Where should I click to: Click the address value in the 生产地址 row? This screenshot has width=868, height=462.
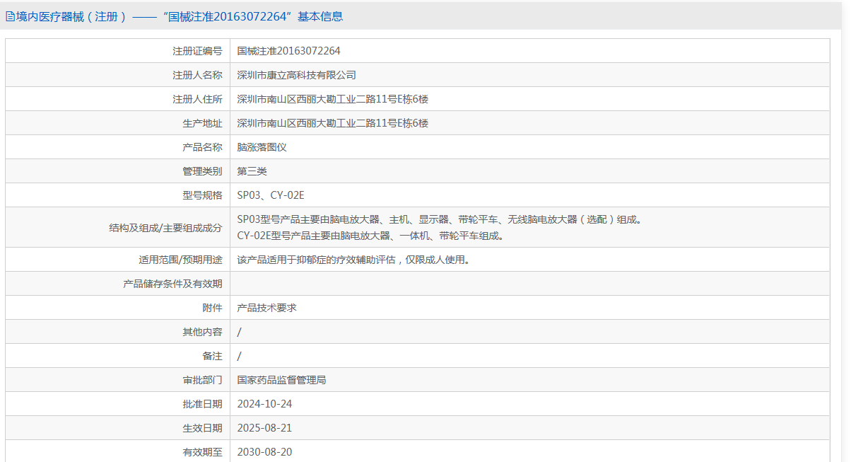point(332,123)
